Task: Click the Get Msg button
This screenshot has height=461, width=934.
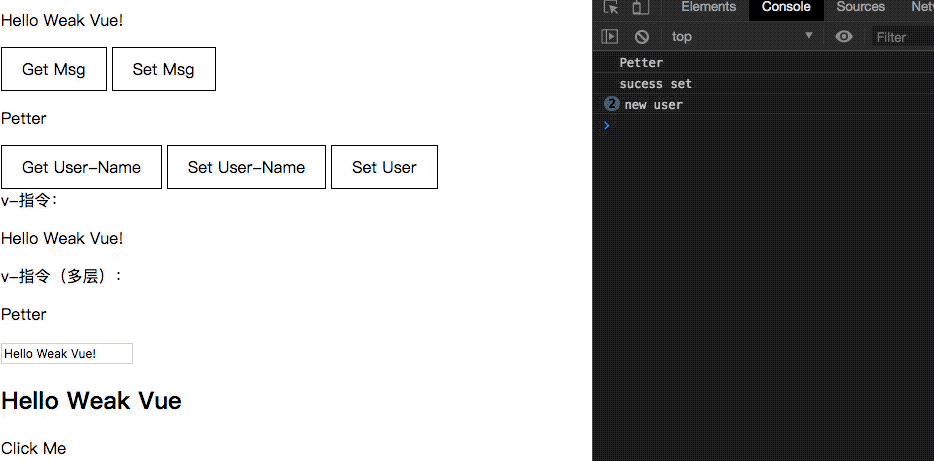Action: tap(54, 69)
